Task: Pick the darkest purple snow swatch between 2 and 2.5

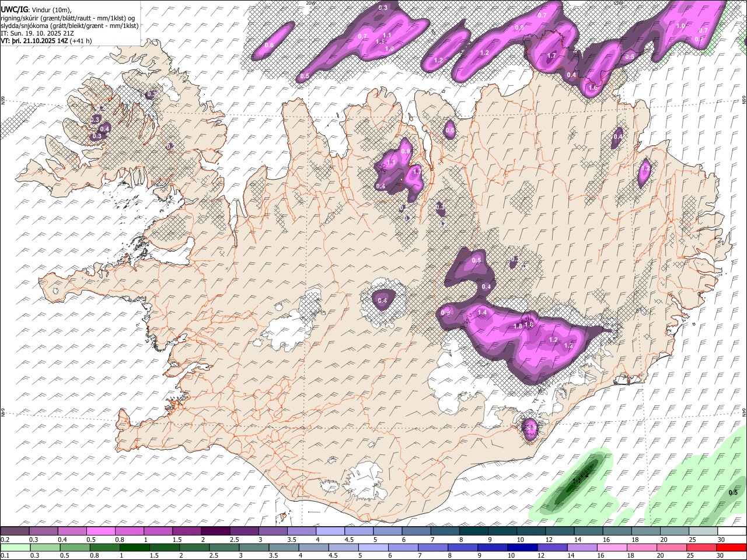Action: (215, 531)
